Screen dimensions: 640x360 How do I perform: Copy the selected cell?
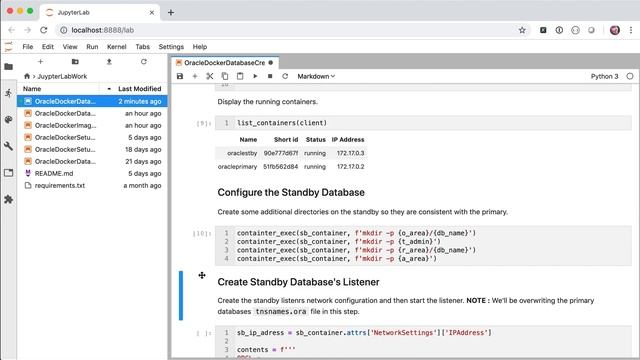coord(225,76)
